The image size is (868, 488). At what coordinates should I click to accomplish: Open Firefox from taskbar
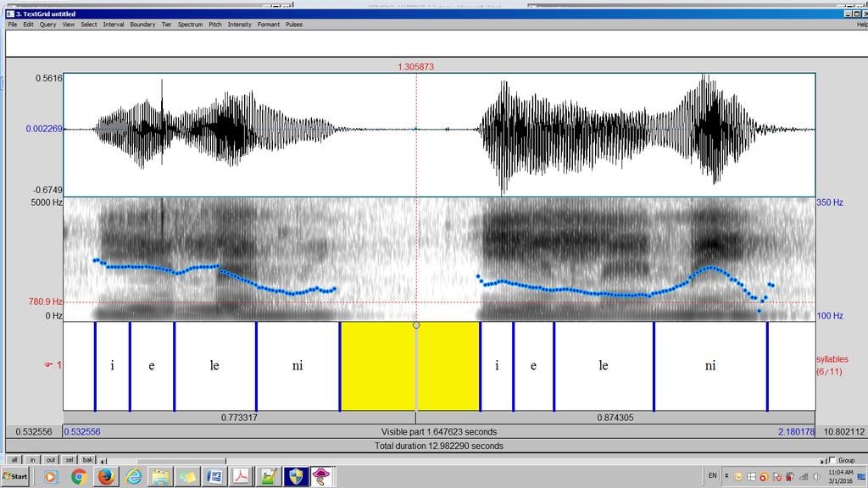106,476
